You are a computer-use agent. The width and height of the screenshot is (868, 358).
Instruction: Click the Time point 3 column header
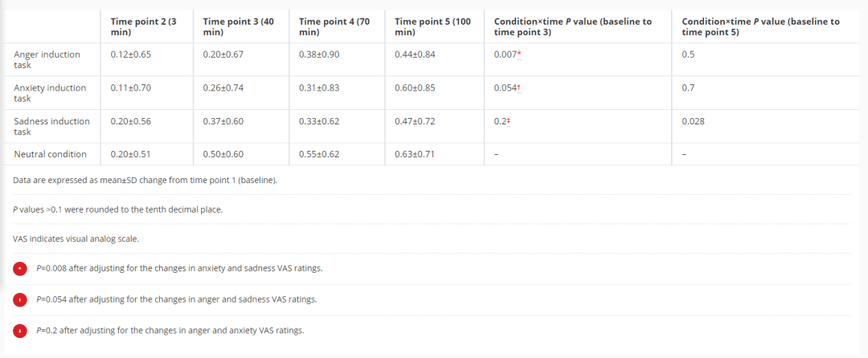[239, 27]
